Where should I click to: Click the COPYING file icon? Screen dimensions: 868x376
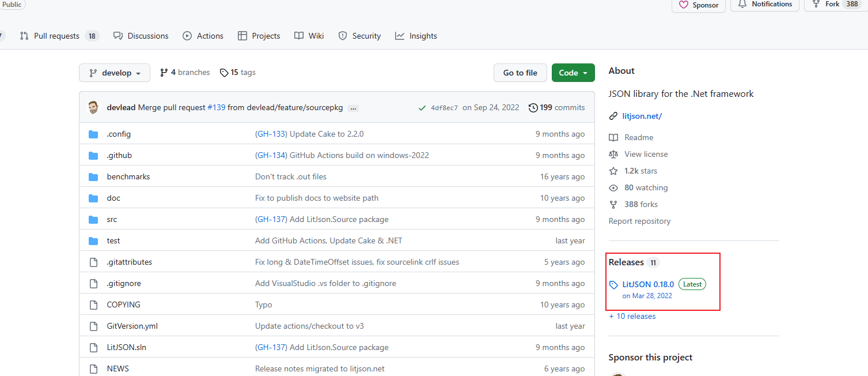(93, 305)
